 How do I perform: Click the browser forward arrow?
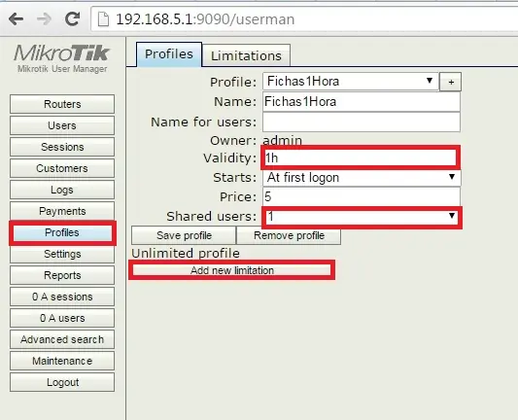coord(44,19)
